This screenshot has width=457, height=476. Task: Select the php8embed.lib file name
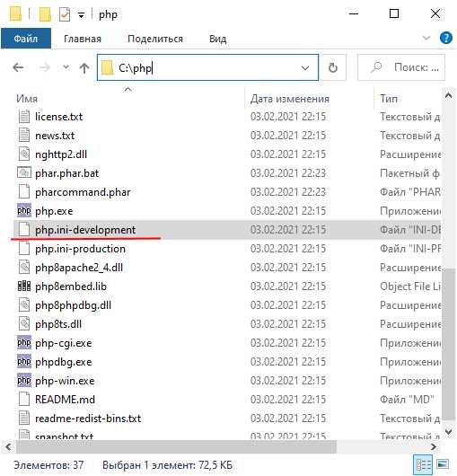pyautogui.click(x=71, y=286)
